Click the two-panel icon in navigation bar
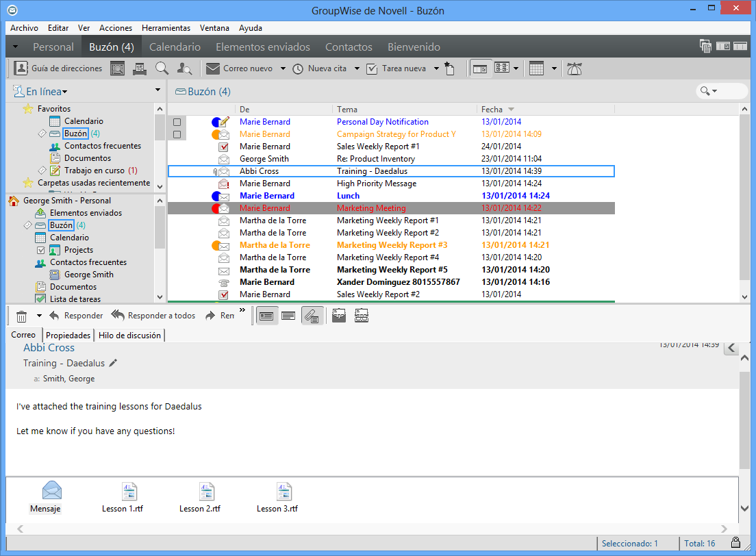This screenshot has width=756, height=556. pyautogui.click(x=722, y=47)
